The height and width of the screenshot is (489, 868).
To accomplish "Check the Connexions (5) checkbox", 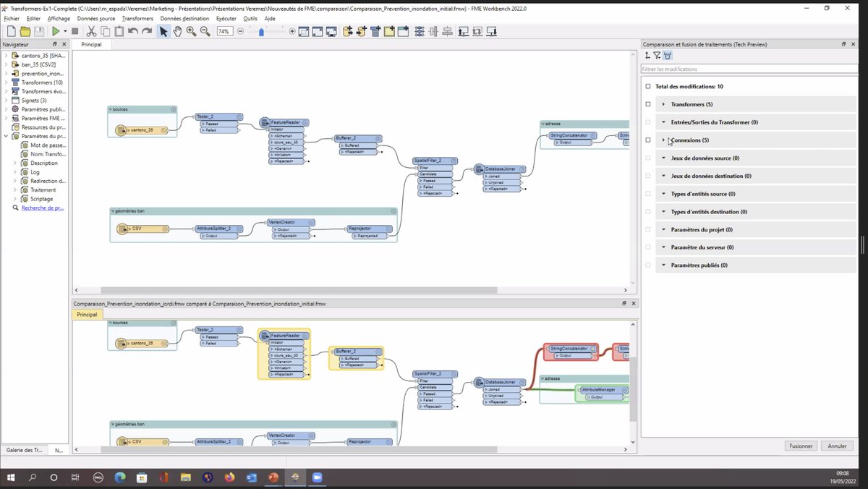I will click(x=647, y=140).
